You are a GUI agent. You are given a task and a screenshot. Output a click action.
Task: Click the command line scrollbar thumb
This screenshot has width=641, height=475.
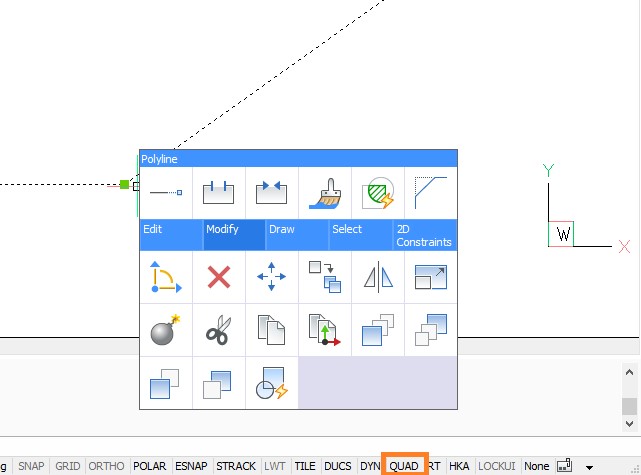(x=629, y=406)
